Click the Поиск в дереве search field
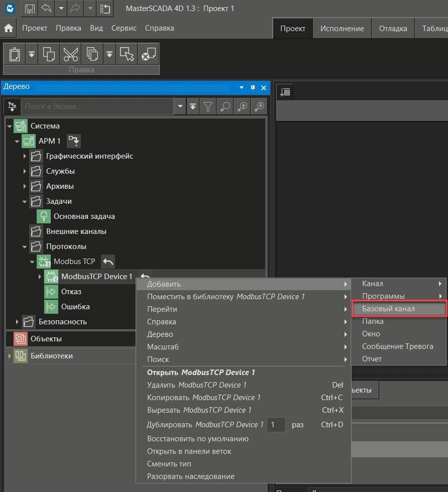 pyautogui.click(x=97, y=106)
